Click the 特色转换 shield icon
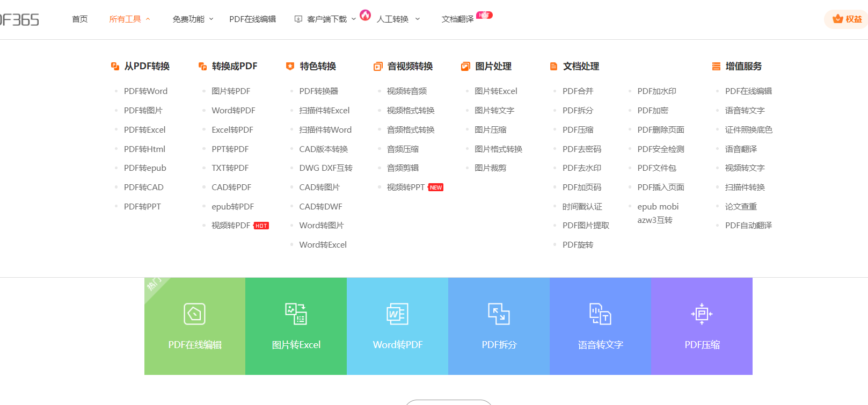Image resolution: width=868 pixels, height=405 pixels. click(x=290, y=66)
